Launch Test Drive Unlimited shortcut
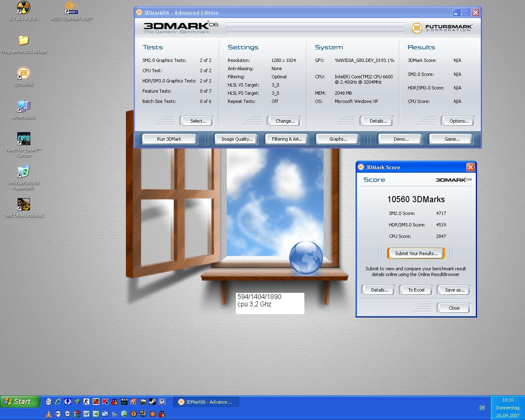This screenshot has height=420, width=525. 23,208
